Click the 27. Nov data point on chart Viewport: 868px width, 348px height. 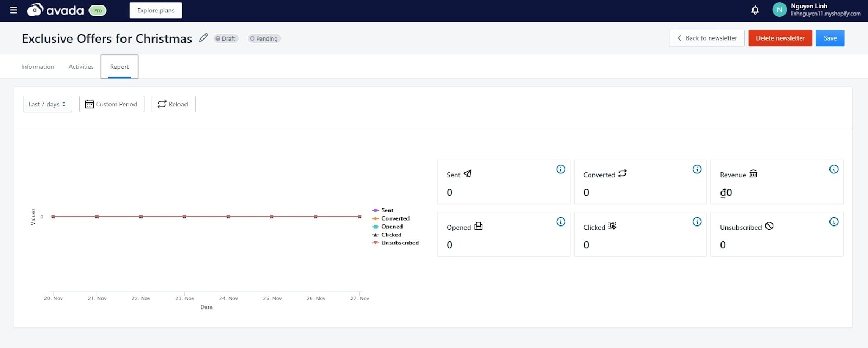pyautogui.click(x=359, y=217)
